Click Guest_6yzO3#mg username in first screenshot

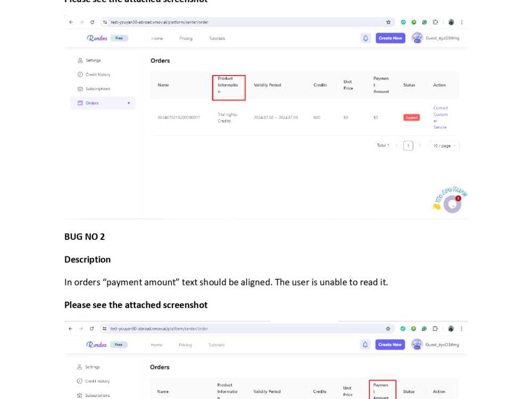(x=443, y=38)
